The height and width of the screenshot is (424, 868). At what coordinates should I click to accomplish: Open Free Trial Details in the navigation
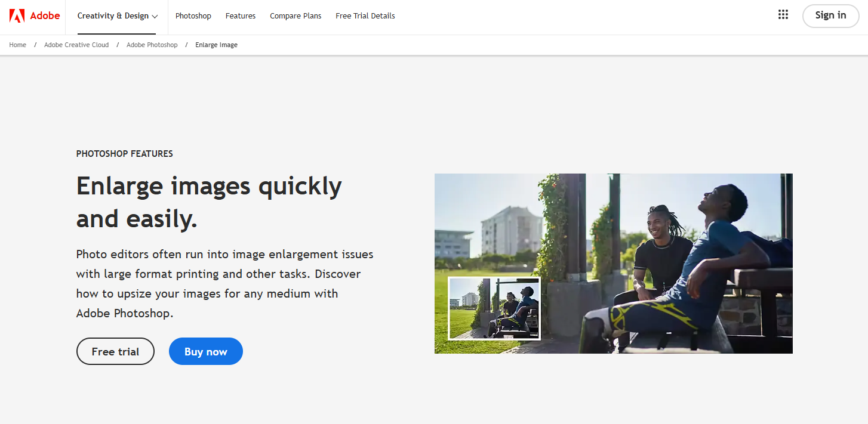coord(365,16)
